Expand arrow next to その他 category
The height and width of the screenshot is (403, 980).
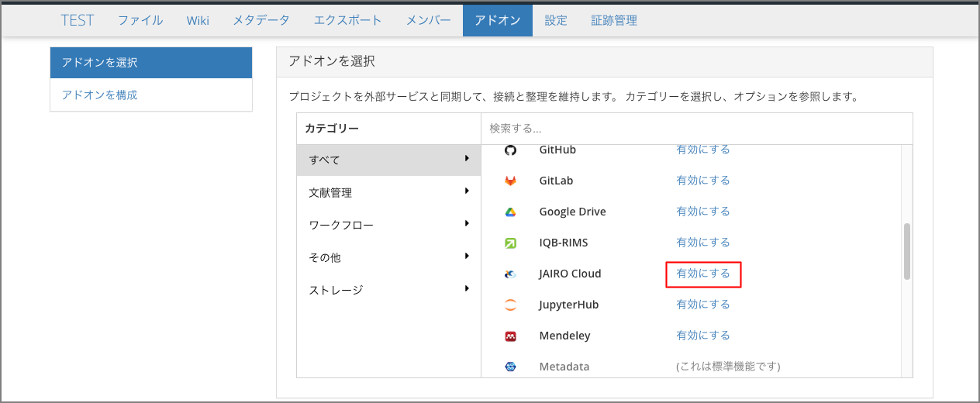(x=467, y=256)
